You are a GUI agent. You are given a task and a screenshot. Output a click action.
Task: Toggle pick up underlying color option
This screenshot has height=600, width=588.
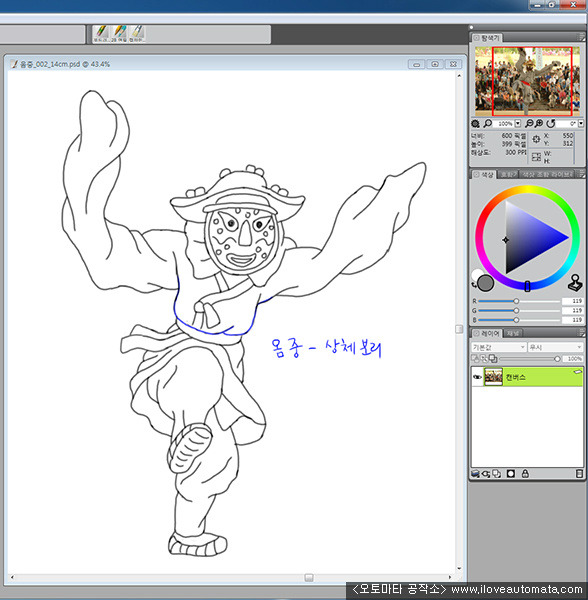tap(484, 359)
